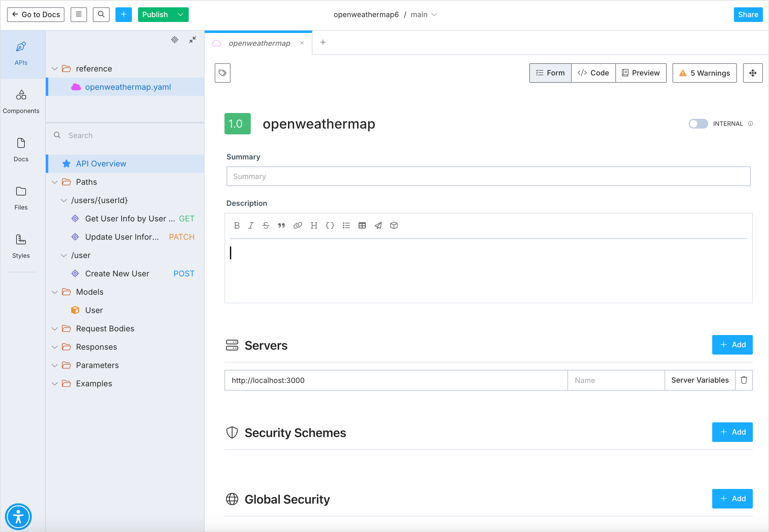
Task: Select the bulleted list icon
Action: pyautogui.click(x=347, y=226)
